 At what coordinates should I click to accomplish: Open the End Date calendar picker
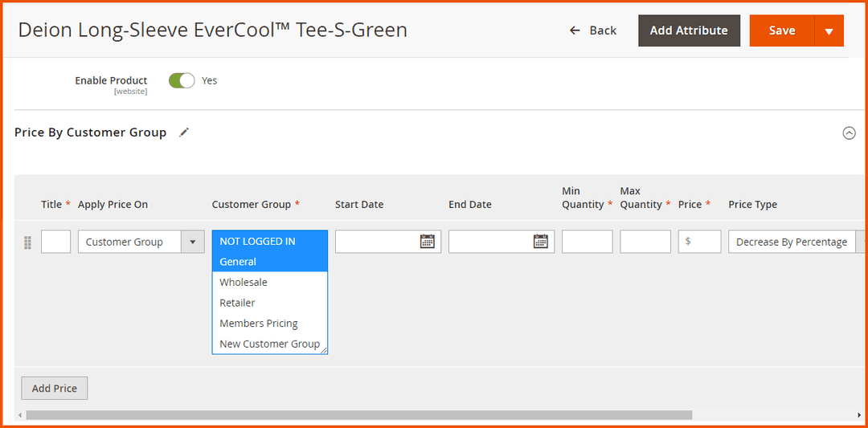click(541, 242)
